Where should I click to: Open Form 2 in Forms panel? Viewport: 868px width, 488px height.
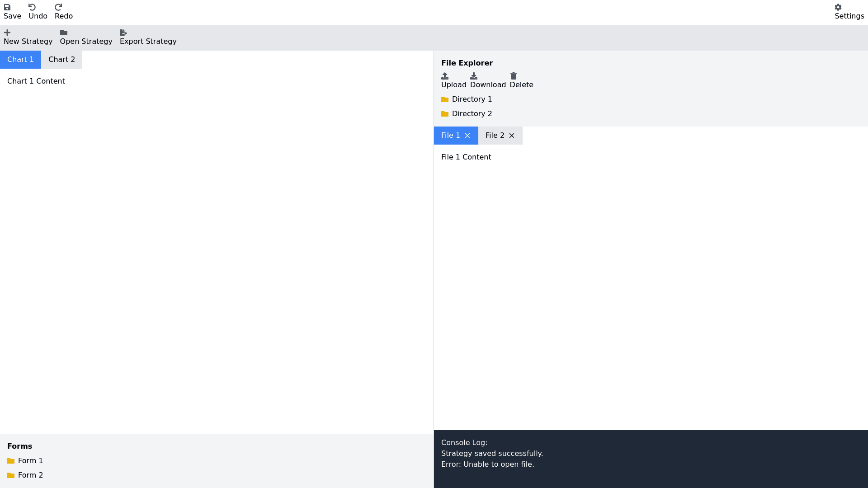coord(30,475)
